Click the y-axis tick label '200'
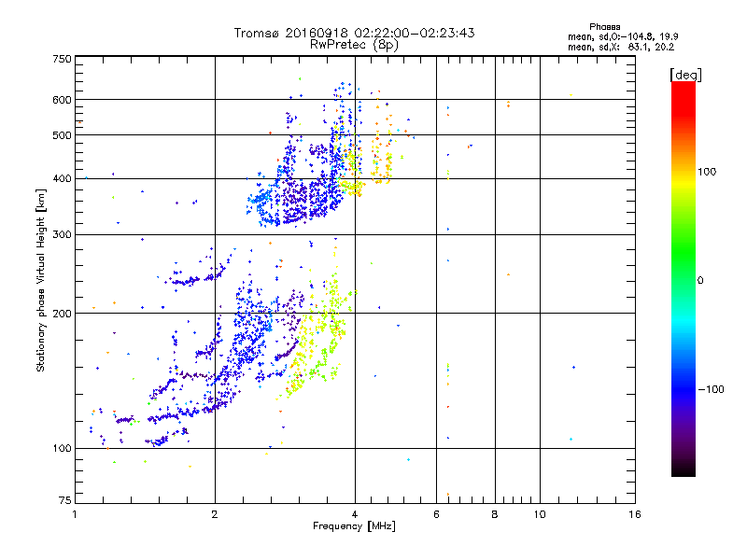The height and width of the screenshot is (560, 747). pyautogui.click(x=62, y=314)
